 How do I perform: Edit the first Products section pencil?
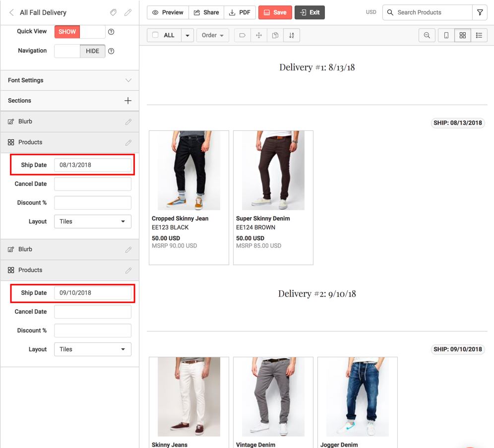click(128, 143)
